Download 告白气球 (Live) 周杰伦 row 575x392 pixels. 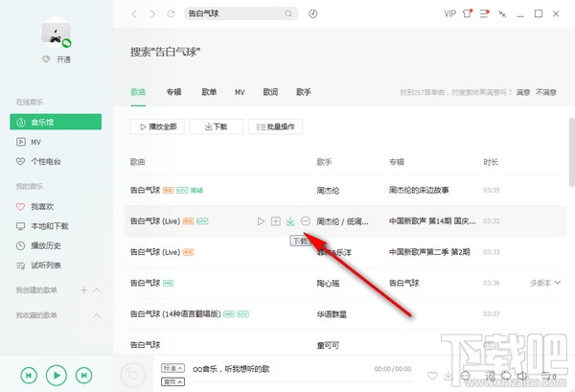click(290, 221)
